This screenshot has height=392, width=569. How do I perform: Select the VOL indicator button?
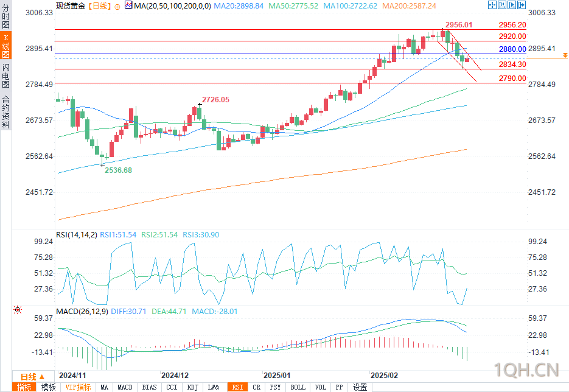321,387
